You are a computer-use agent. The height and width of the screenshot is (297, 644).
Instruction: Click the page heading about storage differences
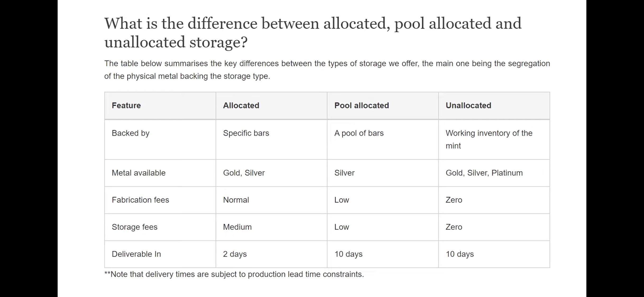pos(313,32)
